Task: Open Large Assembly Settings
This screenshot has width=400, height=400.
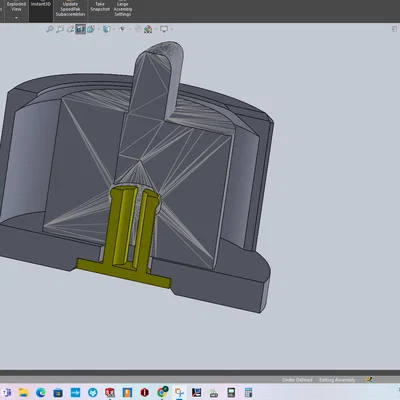Action: pyautogui.click(x=123, y=9)
